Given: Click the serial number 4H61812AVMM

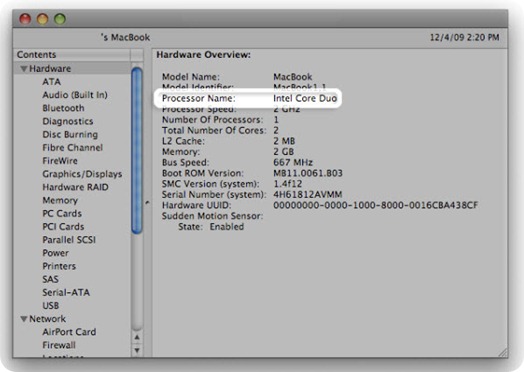Looking at the screenshot, I should tap(308, 195).
